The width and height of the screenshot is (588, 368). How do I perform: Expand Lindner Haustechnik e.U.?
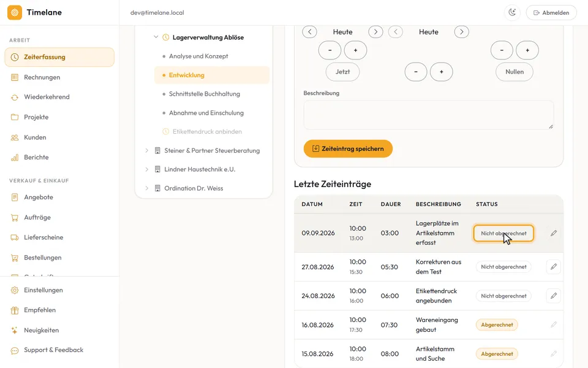[x=146, y=169]
